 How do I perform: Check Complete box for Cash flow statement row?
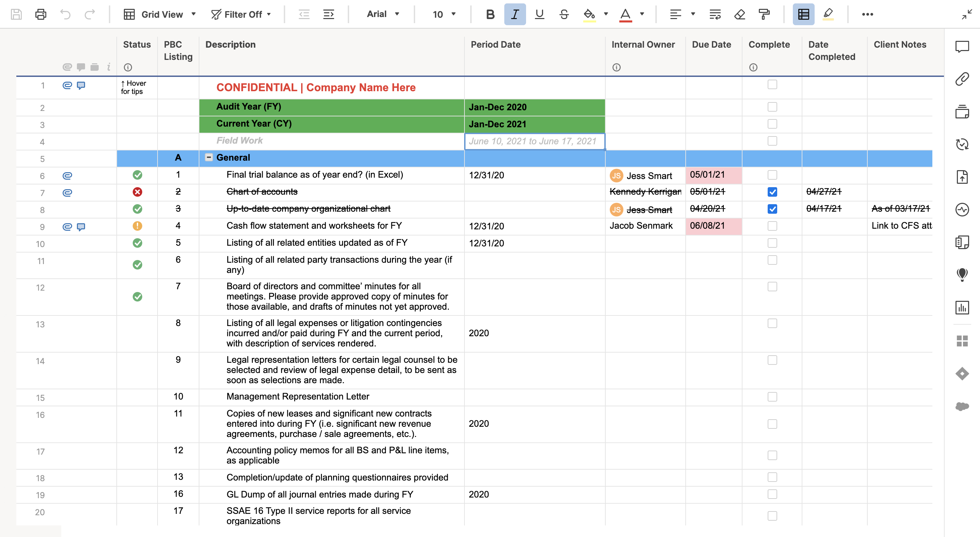tap(772, 226)
